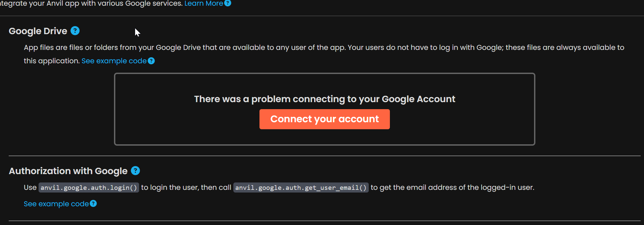
Task: Open the Authorization with Google help icon
Action: coord(135,171)
